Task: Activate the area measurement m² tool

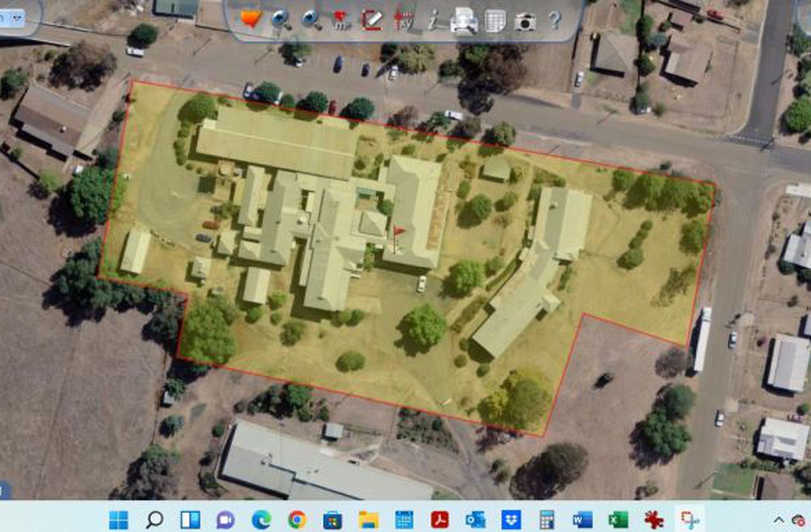Action: [x=341, y=20]
